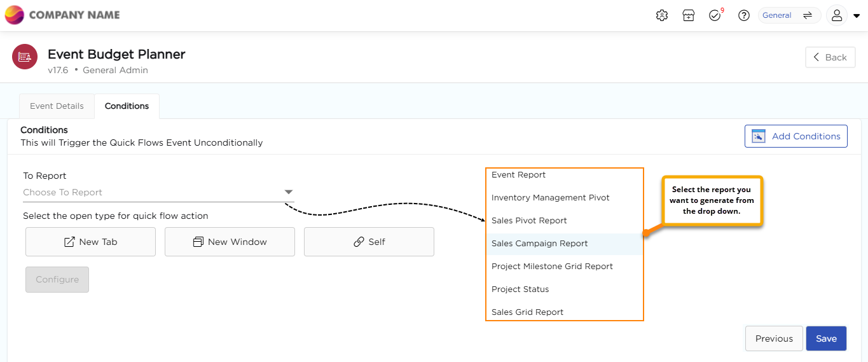Click the Back button

click(830, 57)
